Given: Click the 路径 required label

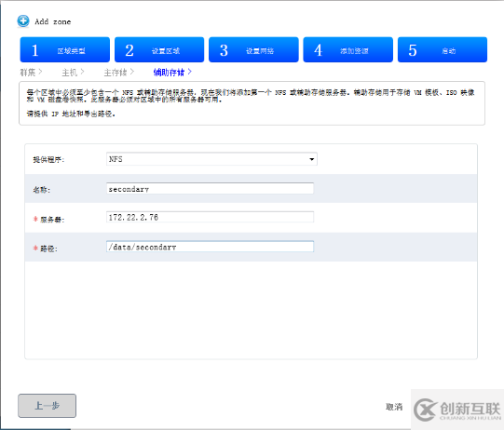Looking at the screenshot, I should [x=45, y=249].
